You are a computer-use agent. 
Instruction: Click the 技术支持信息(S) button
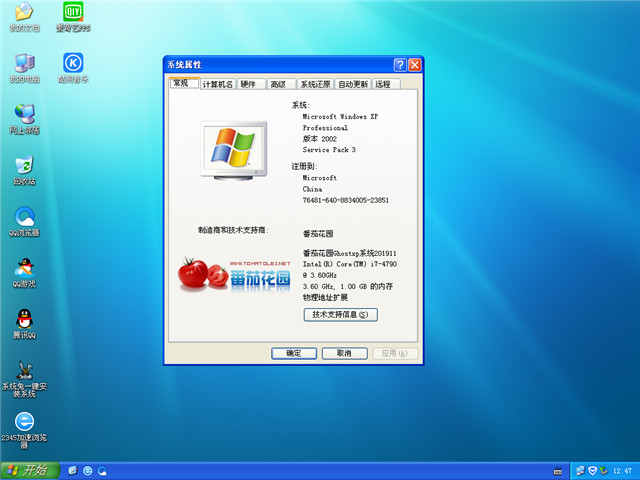(340, 315)
